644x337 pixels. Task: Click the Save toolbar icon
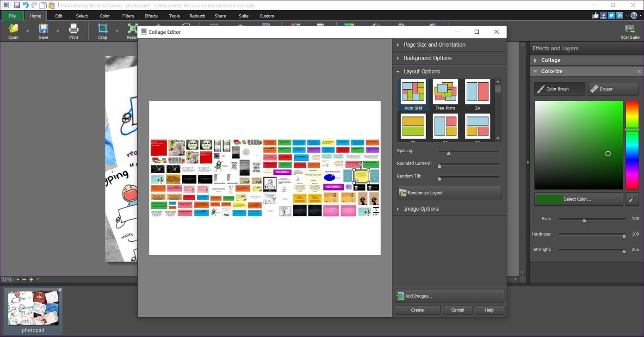tap(43, 31)
